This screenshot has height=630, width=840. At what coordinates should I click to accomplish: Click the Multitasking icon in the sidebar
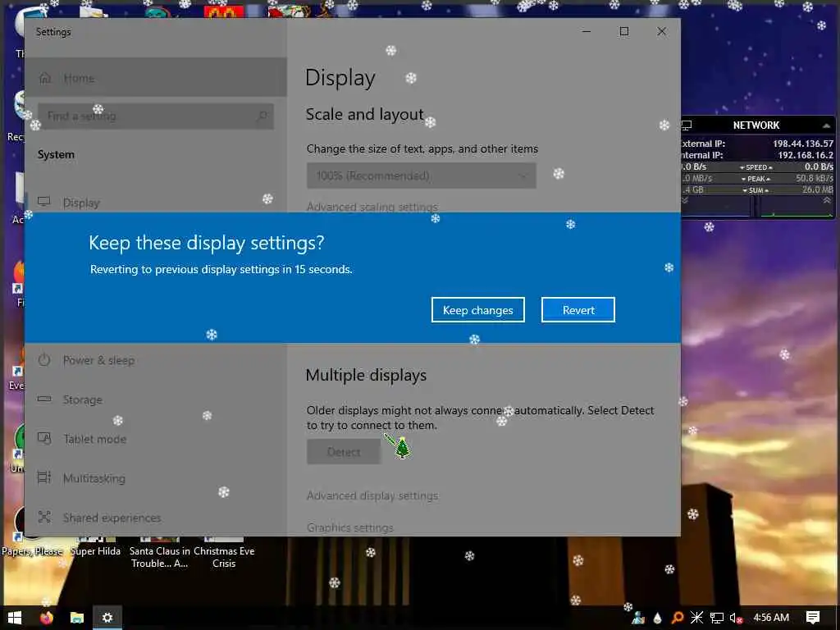coord(44,477)
